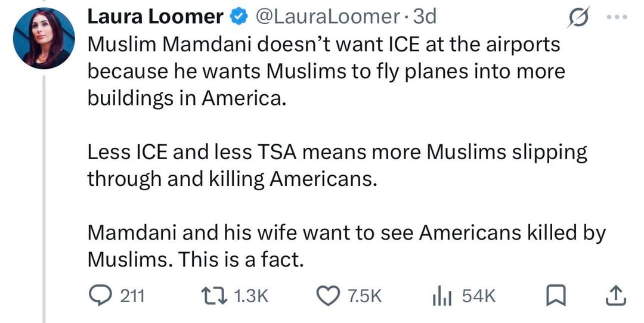
Task: Click the 7.5K likes count
Action: click(362, 296)
